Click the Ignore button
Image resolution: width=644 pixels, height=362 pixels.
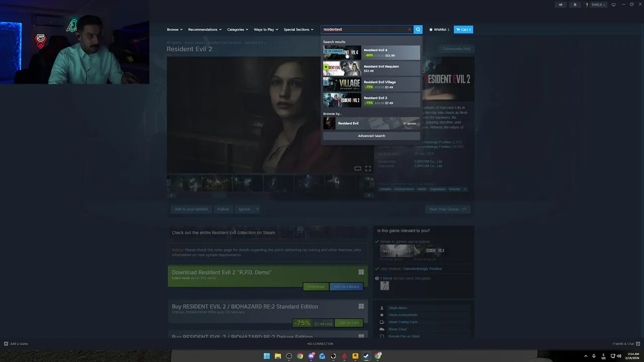244,209
